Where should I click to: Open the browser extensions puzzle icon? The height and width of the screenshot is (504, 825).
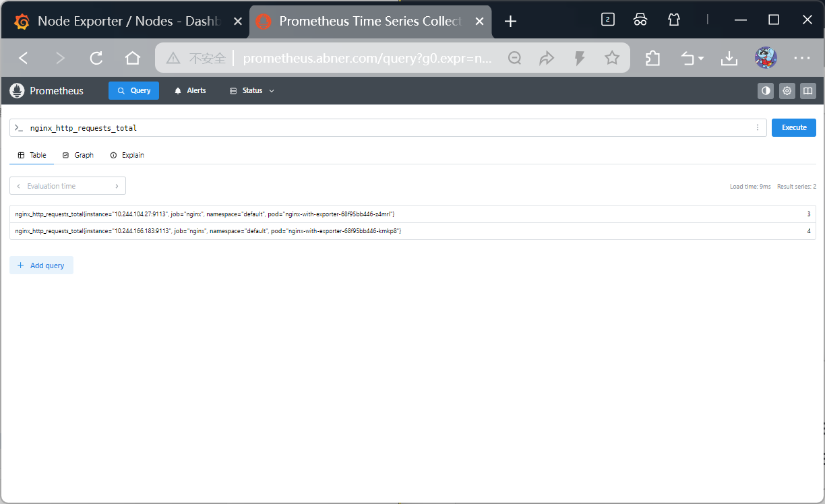[x=652, y=59]
